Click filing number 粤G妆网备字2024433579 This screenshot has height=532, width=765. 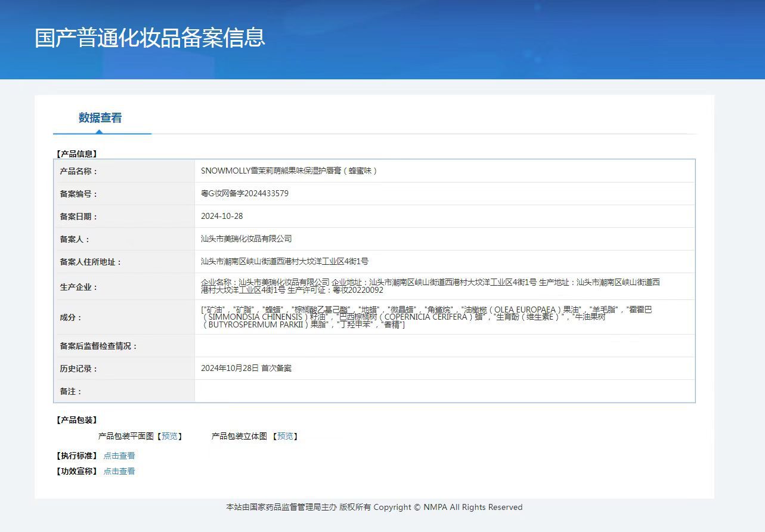click(245, 193)
